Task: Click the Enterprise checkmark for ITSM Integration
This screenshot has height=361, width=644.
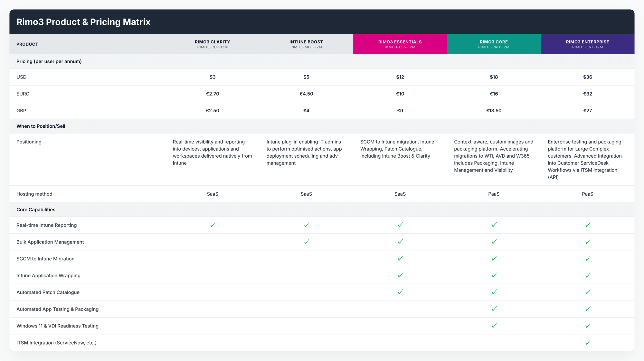Action: pyautogui.click(x=588, y=342)
